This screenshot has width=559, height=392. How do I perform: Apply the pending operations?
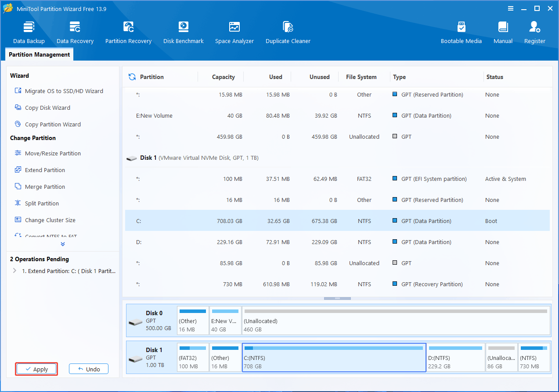(36, 369)
